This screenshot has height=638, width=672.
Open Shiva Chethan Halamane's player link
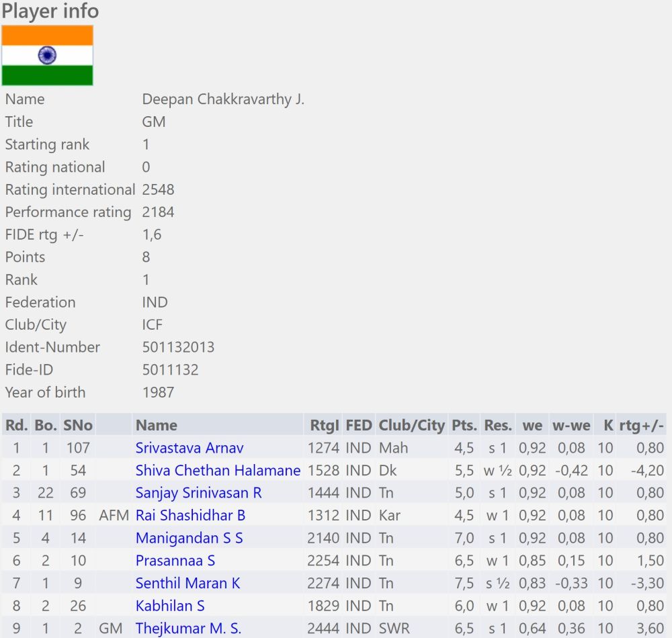coord(218,471)
